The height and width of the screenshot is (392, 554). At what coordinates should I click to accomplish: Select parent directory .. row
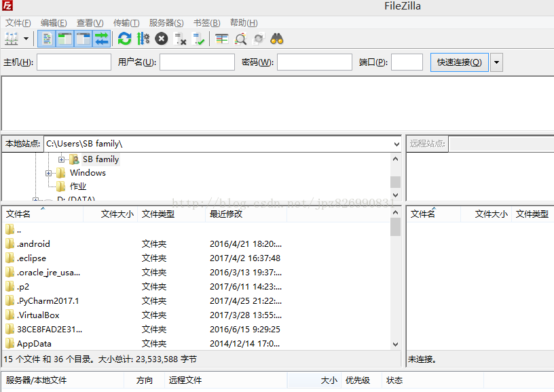196,230
